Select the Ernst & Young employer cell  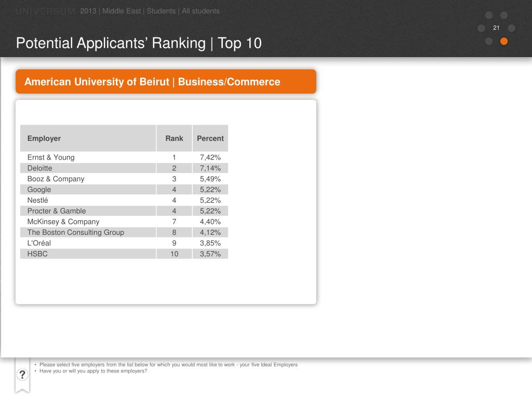click(x=88, y=157)
